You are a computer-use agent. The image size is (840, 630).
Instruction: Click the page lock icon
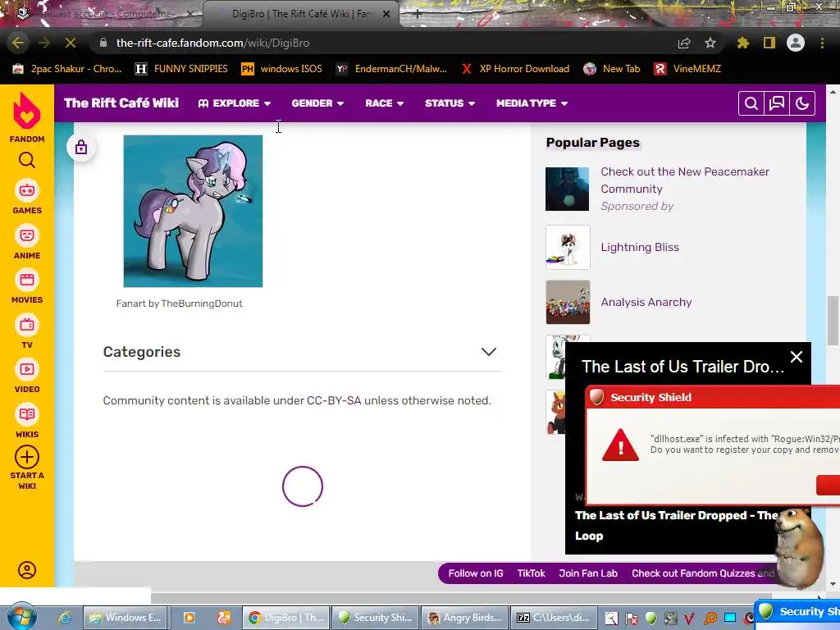[81, 148]
